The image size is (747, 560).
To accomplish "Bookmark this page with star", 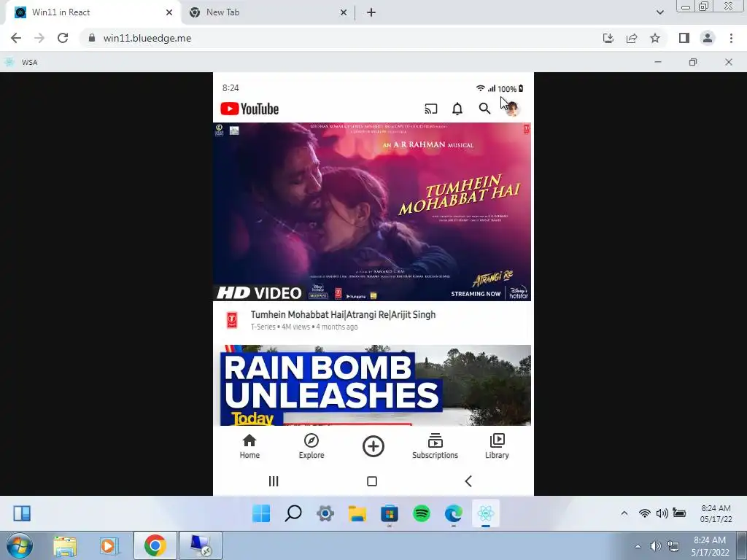I will [x=655, y=38].
